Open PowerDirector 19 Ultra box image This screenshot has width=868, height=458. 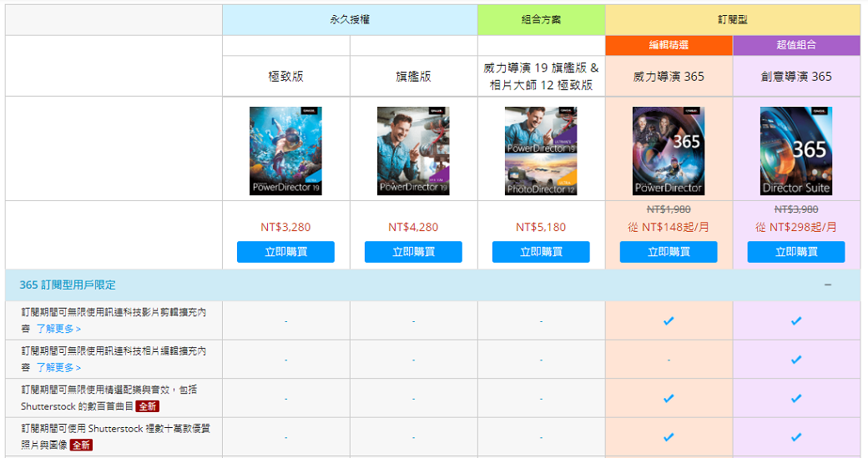285,151
